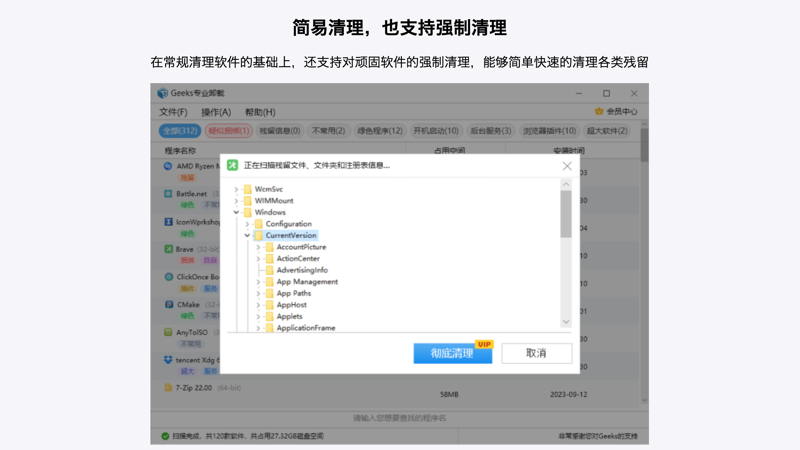800x450 pixels.
Task: Click the ActionCenter folder icon
Action: click(x=269, y=259)
